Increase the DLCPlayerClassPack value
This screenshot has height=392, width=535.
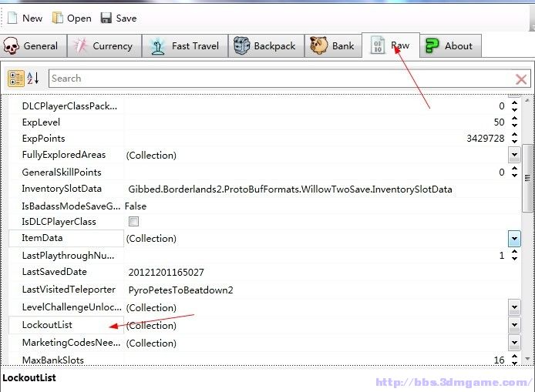click(x=514, y=103)
